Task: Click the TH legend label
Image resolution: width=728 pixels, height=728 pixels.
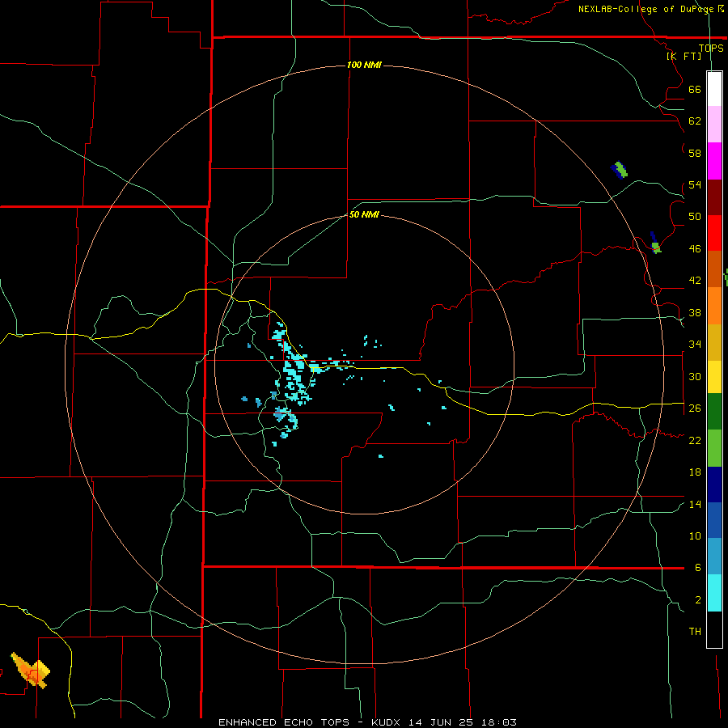Action: click(695, 632)
